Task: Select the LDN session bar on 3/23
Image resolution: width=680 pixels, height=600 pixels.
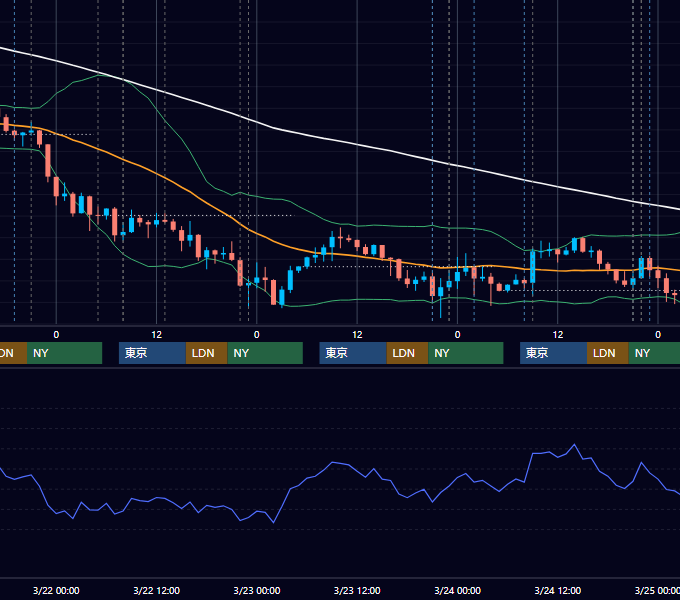Action: [407, 353]
